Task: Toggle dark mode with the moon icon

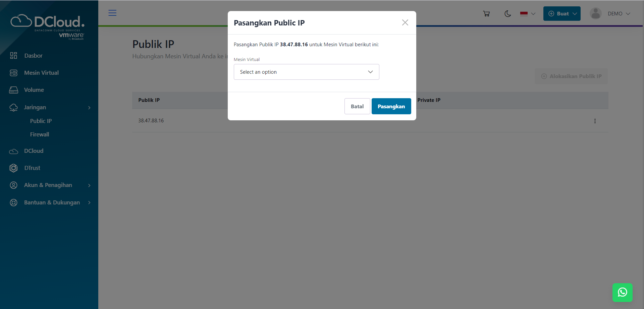Action: tap(507, 14)
